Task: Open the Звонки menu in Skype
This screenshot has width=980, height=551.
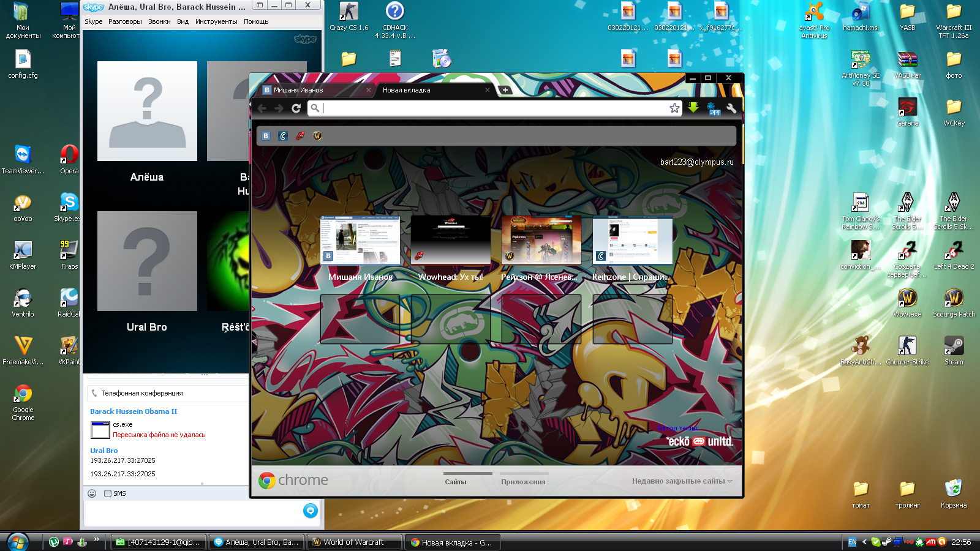Action: (x=159, y=21)
